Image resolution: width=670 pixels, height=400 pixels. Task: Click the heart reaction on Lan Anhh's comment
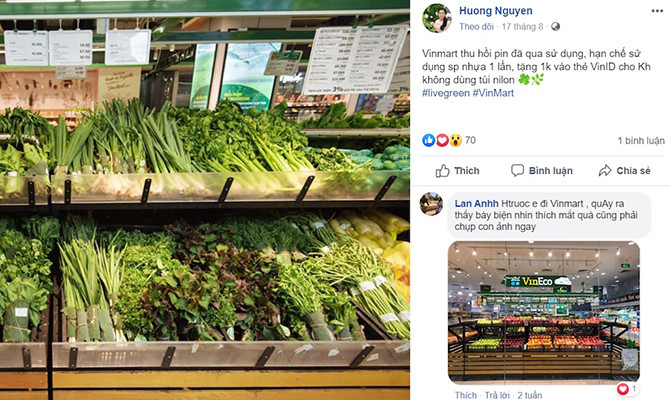625,388
